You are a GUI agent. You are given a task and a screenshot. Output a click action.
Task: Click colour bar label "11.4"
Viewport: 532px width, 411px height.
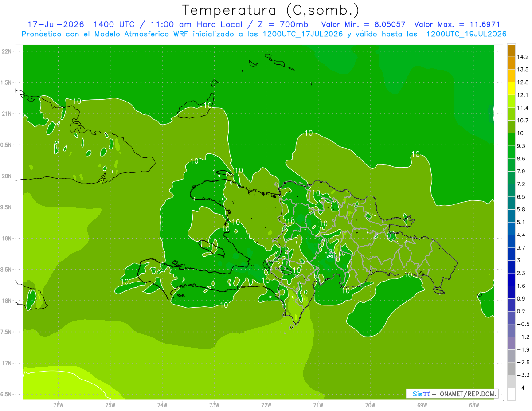[523, 108]
